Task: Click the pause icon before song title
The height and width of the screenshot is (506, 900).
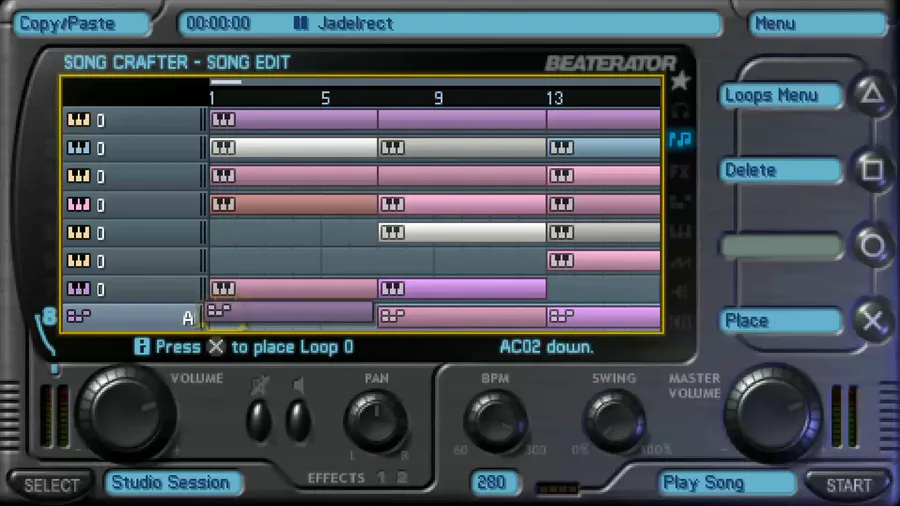Action: 301,23
